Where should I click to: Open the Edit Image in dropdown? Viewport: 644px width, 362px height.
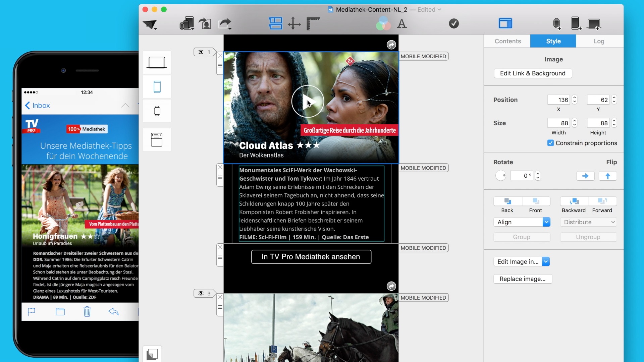pos(522,261)
